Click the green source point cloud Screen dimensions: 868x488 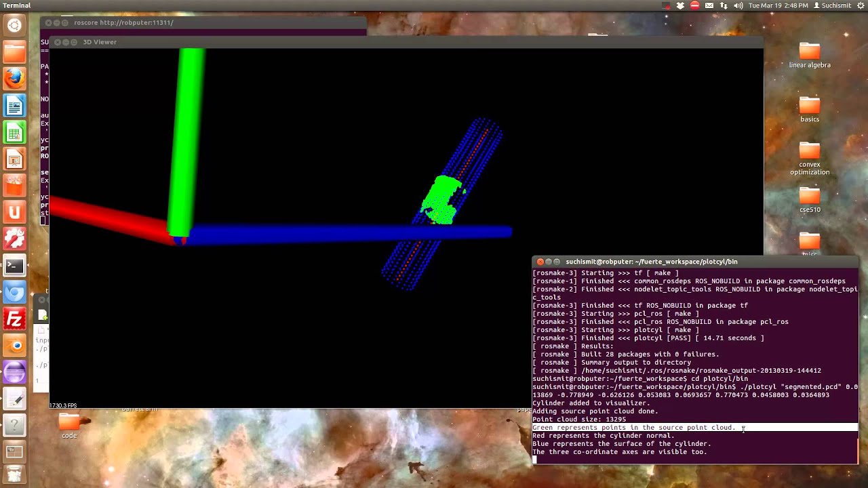pyautogui.click(x=442, y=201)
